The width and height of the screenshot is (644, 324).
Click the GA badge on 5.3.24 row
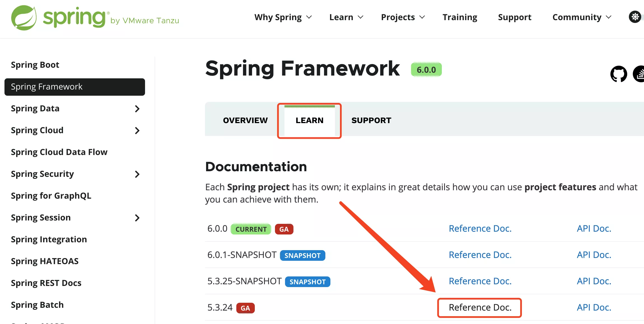pos(245,308)
